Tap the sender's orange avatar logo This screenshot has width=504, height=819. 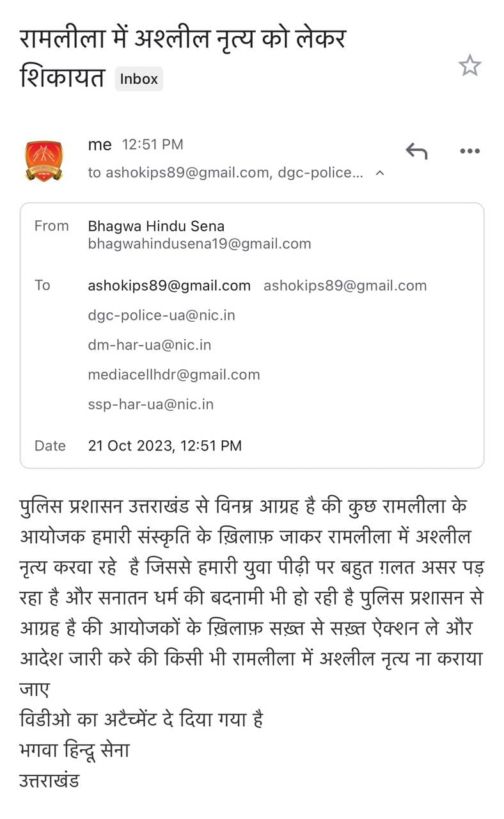click(43, 161)
